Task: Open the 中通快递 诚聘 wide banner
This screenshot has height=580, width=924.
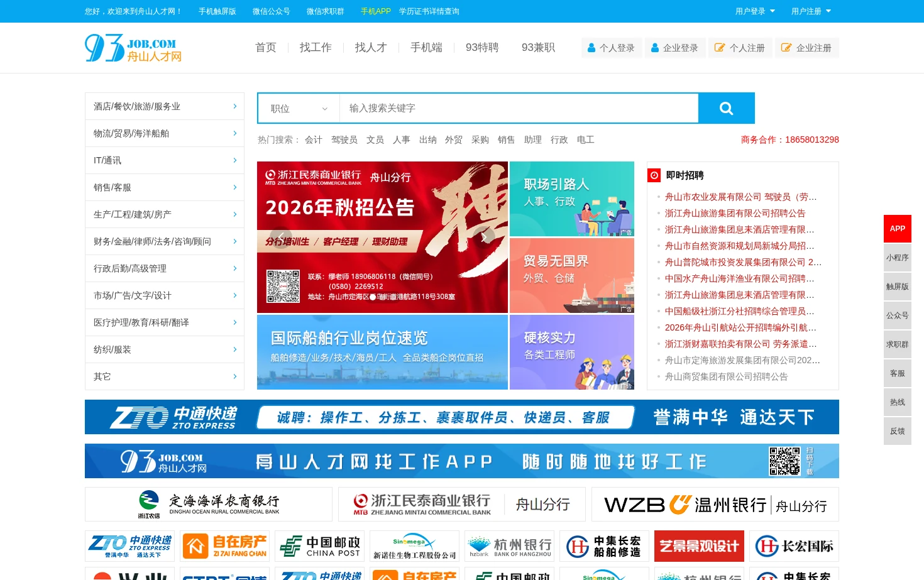Action: click(462, 417)
